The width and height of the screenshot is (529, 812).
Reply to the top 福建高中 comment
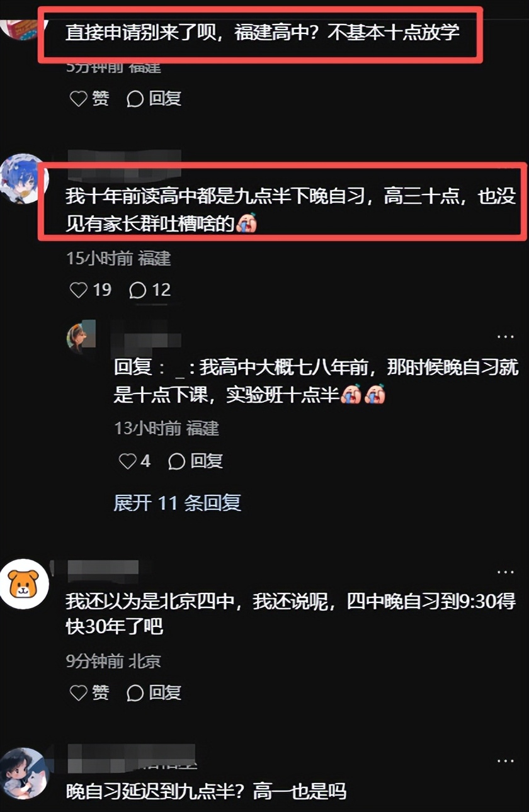[154, 98]
